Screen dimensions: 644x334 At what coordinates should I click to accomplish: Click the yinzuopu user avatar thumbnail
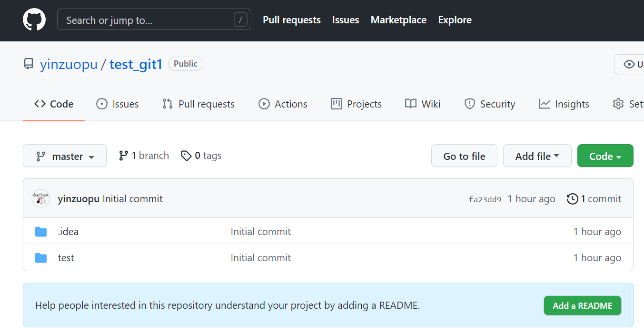click(41, 198)
